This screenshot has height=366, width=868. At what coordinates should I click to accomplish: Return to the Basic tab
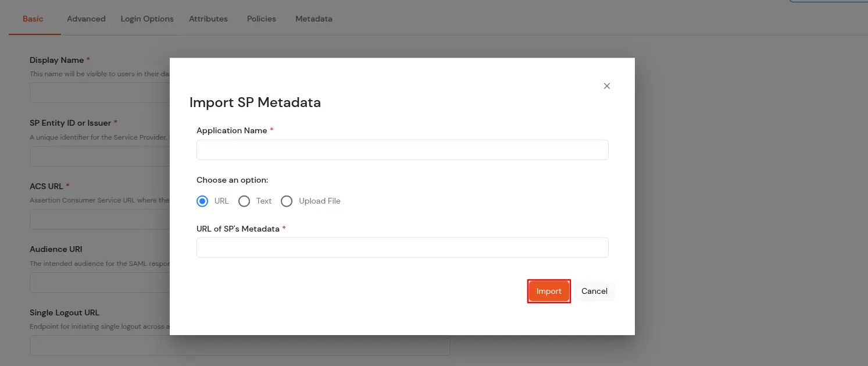tap(33, 18)
